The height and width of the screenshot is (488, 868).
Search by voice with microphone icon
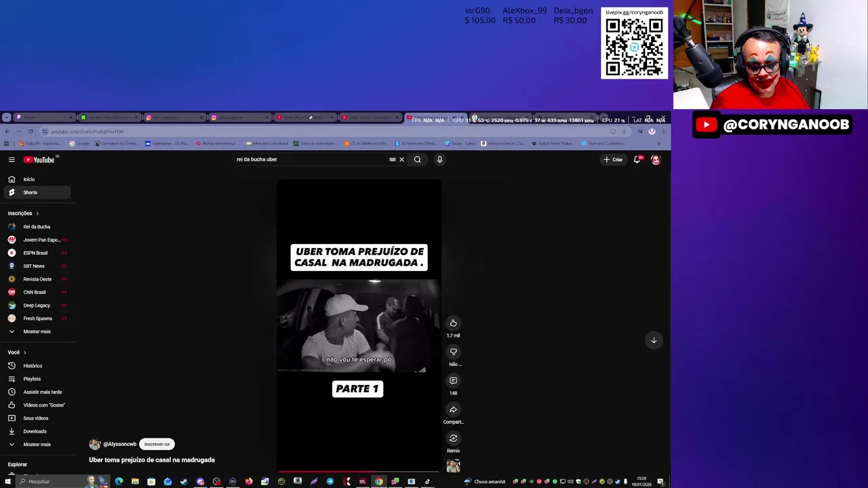click(x=439, y=159)
